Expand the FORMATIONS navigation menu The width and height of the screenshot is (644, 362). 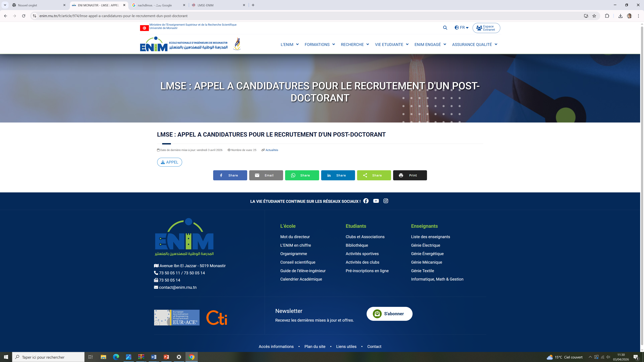(319, 44)
